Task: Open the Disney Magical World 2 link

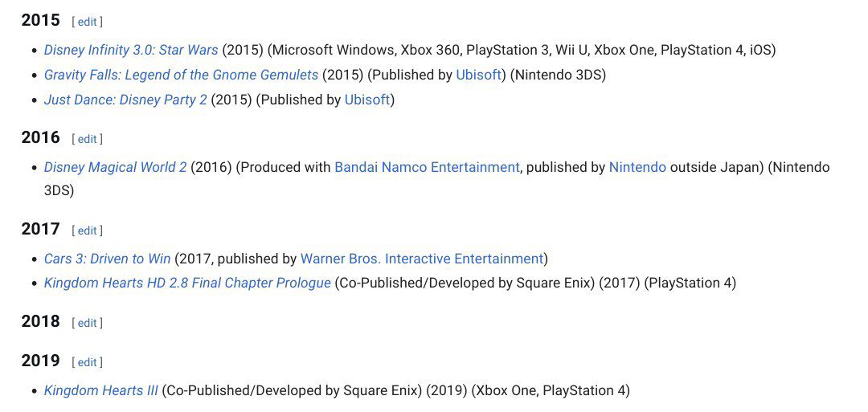Action: coord(116,167)
